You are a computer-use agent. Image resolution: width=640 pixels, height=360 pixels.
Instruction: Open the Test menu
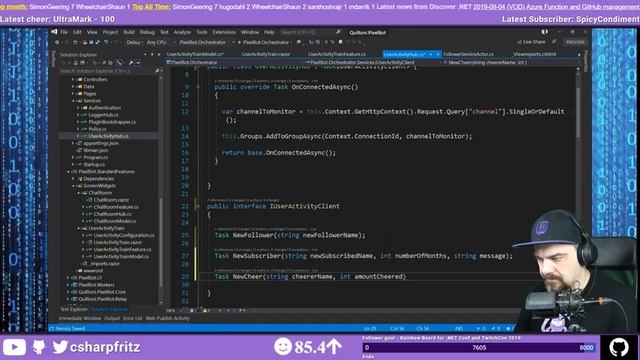coord(164,32)
